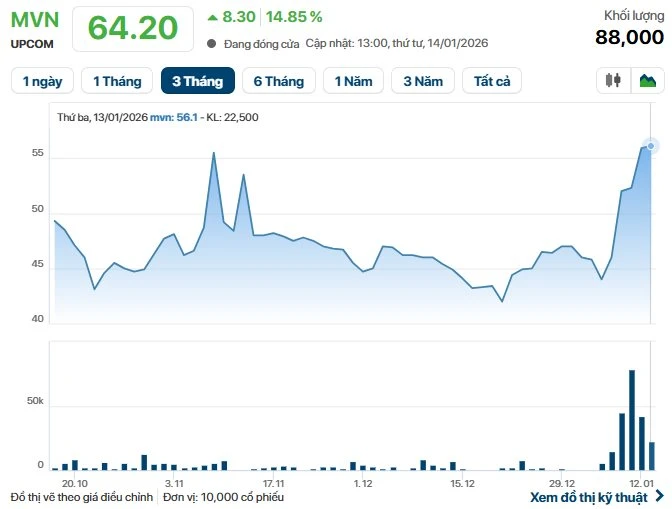Switch to candlestick chart view
Screen dimensions: 672x509
pos(613,80)
